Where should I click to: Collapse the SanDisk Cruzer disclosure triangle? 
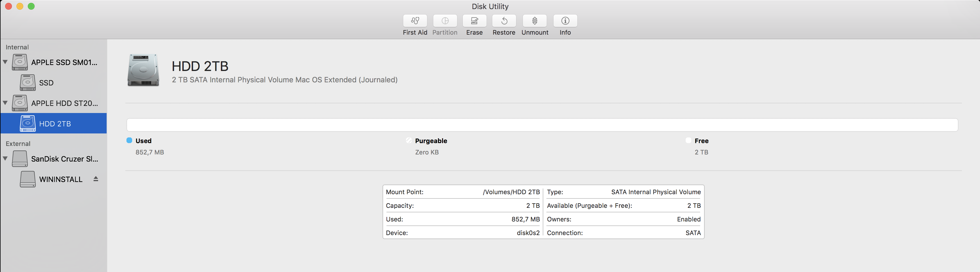click(5, 158)
